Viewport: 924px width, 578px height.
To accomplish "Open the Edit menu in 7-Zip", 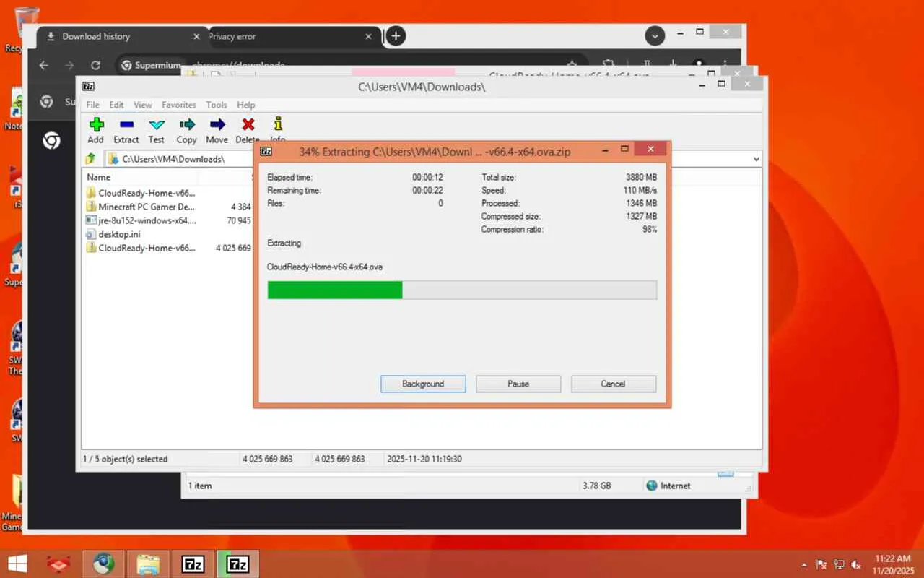I will [116, 105].
